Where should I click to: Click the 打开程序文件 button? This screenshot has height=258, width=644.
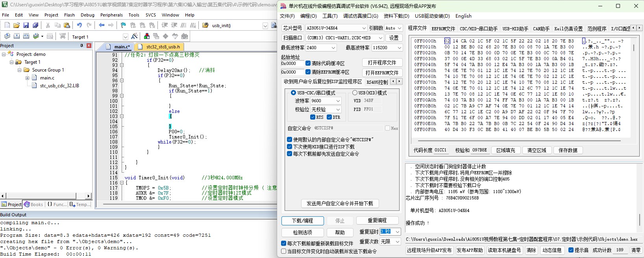(382, 63)
